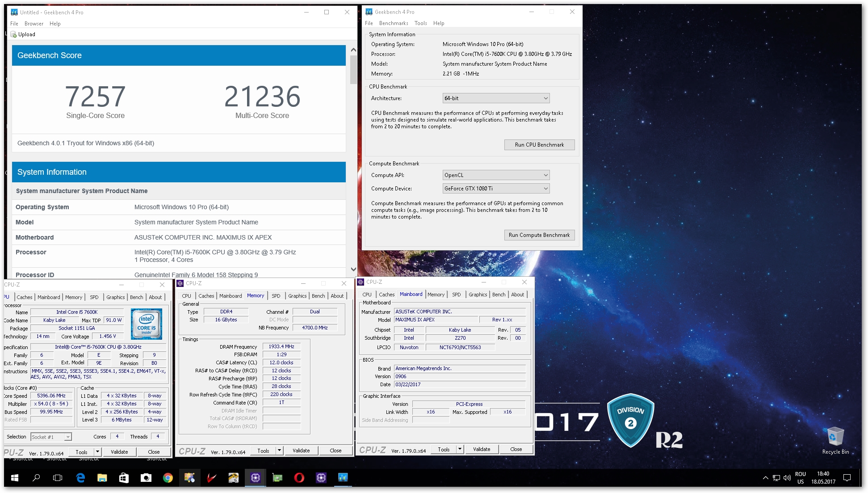Select the single-core score 7257
The image size is (868, 493).
[x=95, y=97]
